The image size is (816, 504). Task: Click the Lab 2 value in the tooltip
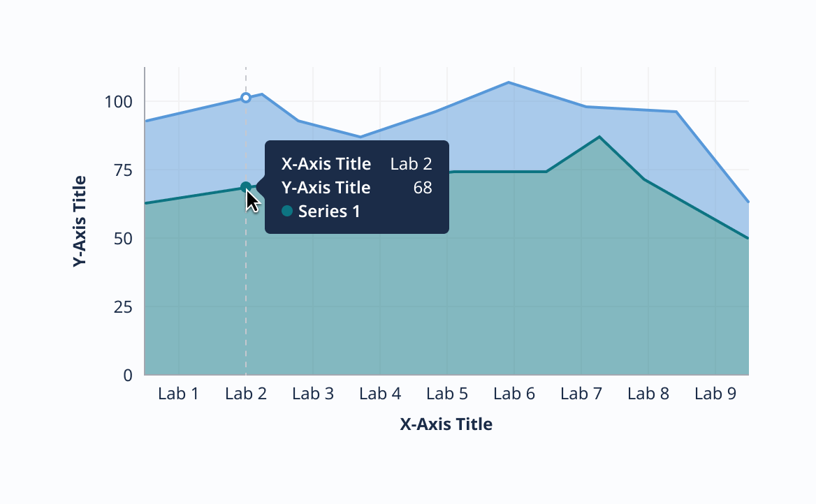(x=411, y=164)
